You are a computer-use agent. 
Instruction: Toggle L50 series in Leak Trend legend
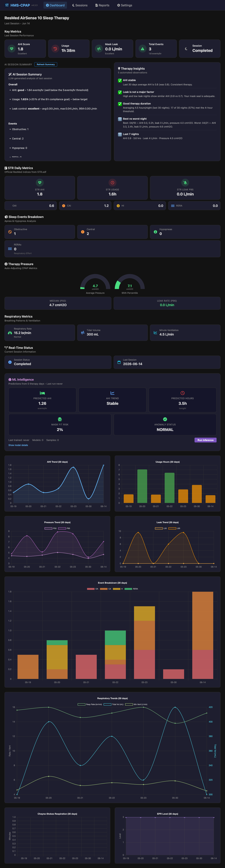coord(161,528)
